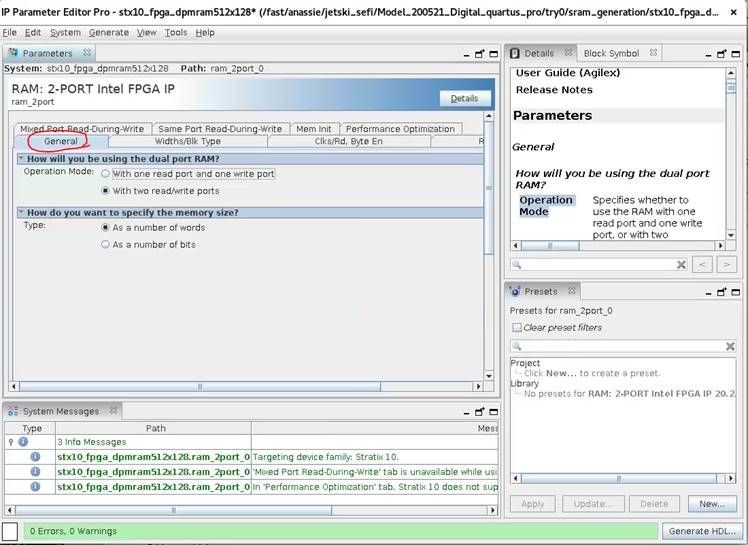Screen dimensions: 748x545
Task: Click the info icon on Targeting device family row
Action: point(35,457)
